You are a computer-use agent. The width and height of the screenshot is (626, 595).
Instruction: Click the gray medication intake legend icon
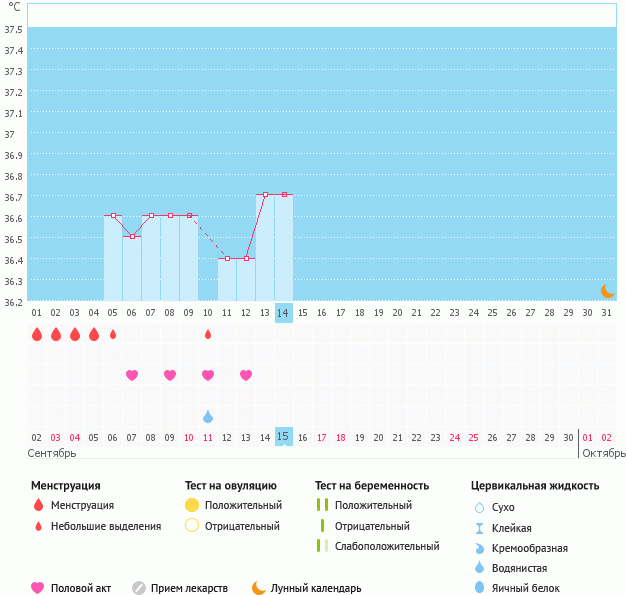(139, 588)
